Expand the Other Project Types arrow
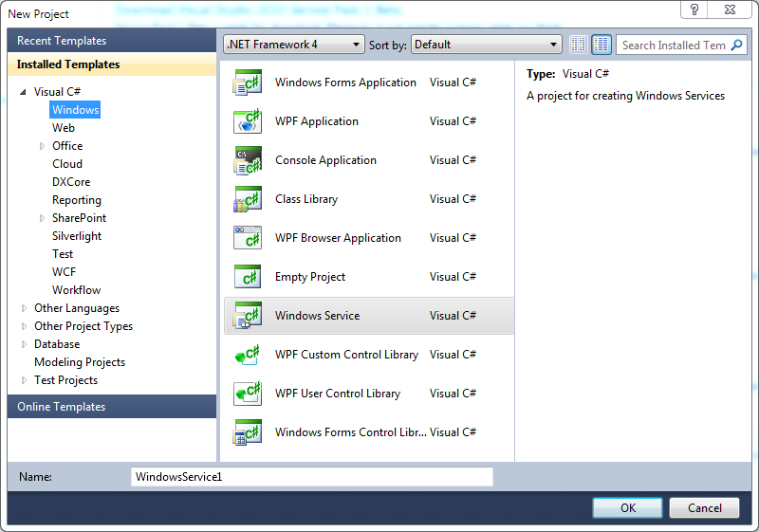 pyautogui.click(x=25, y=326)
